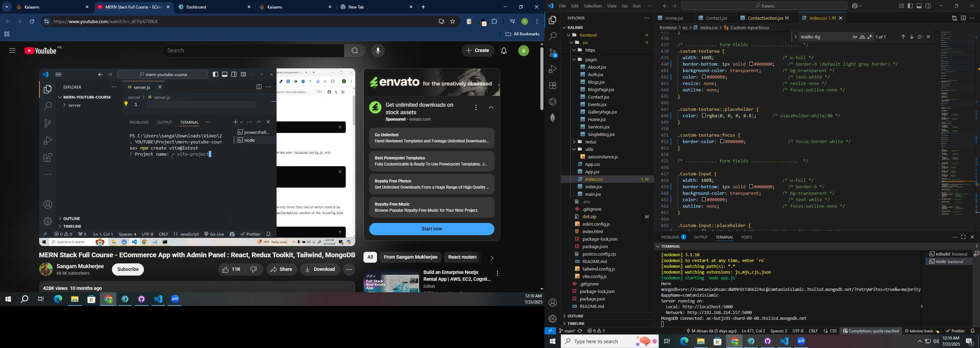The image size is (980, 348).
Task: Click color swatch on line 461 color
Action: [x=703, y=200]
